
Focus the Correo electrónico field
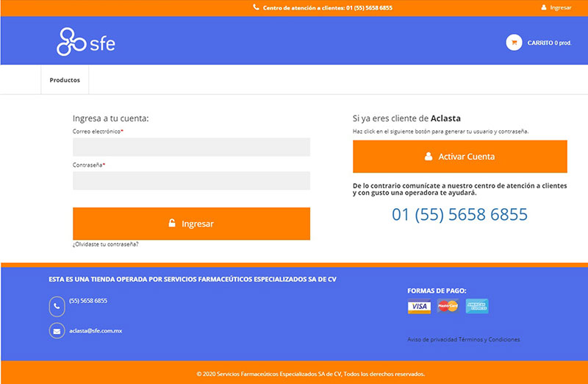point(191,147)
